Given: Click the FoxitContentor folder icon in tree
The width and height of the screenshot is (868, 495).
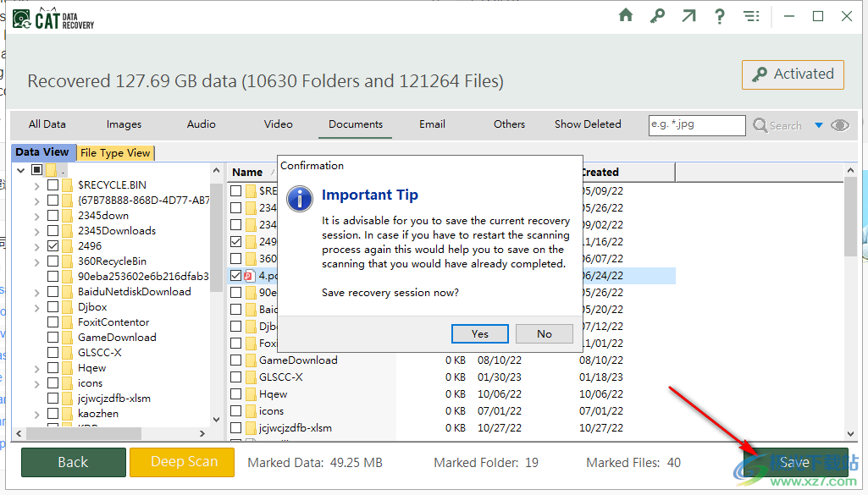Looking at the screenshot, I should [x=68, y=322].
